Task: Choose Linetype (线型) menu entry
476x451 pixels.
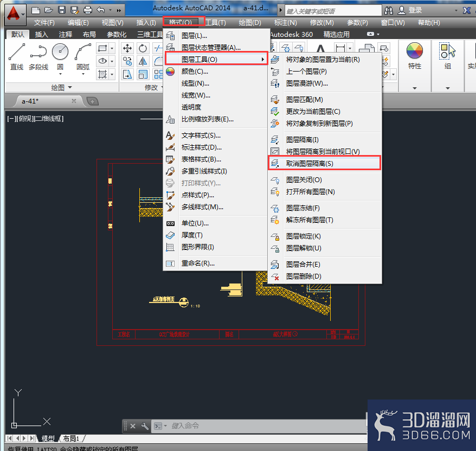Action: [x=216, y=83]
